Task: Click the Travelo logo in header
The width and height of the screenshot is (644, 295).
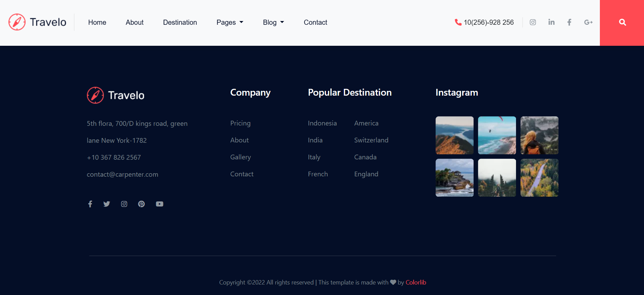Action: click(37, 22)
